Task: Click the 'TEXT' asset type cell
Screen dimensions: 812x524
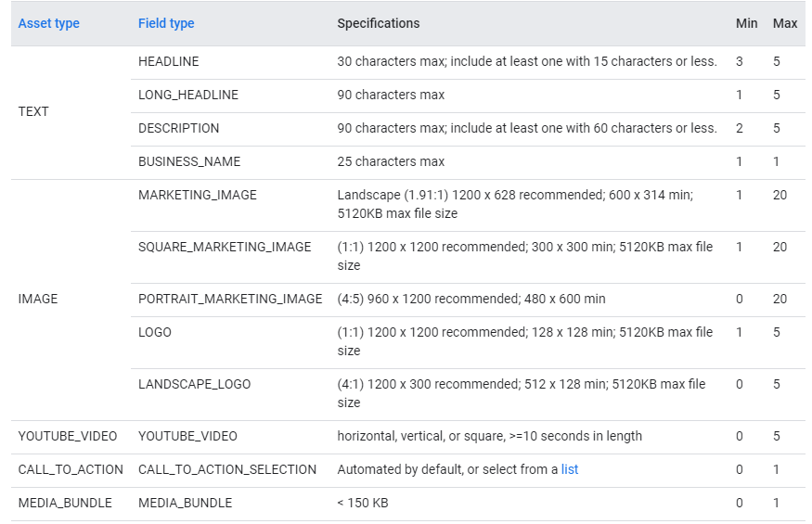Action: click(x=33, y=111)
